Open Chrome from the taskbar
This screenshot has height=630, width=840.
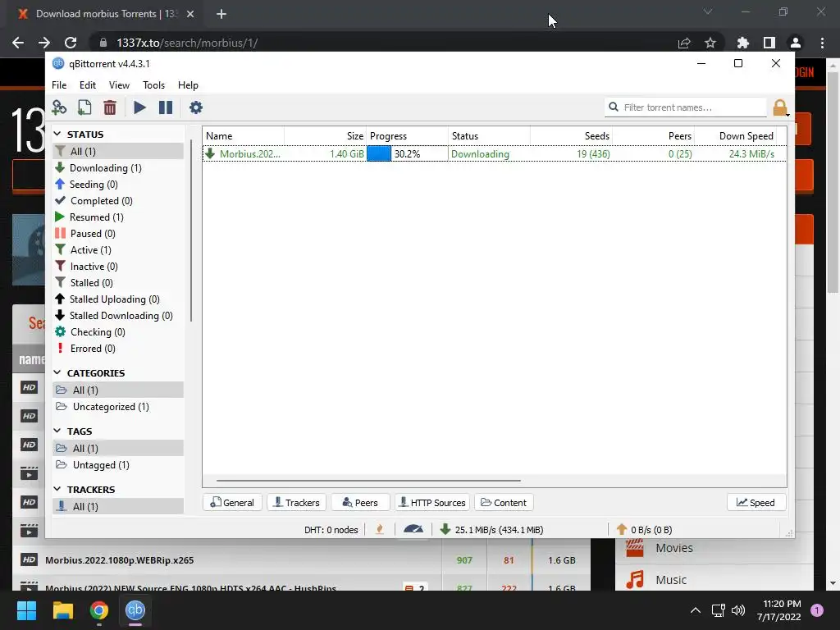click(98, 610)
